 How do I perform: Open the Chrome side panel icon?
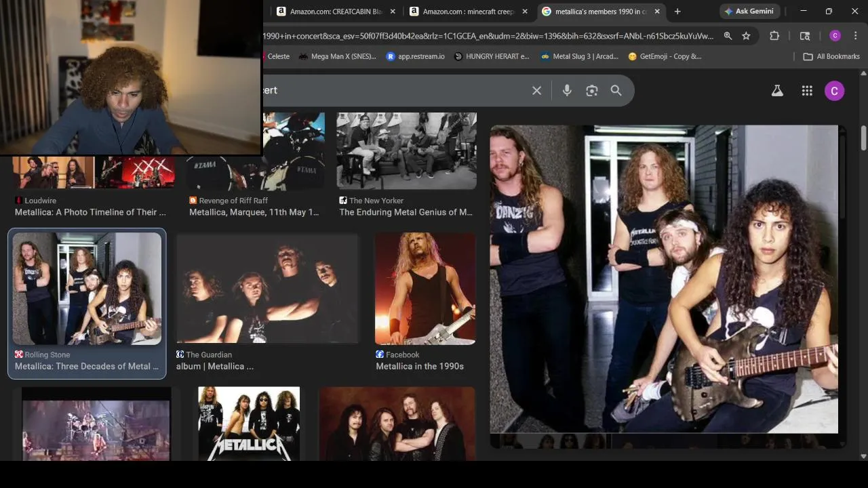tap(805, 36)
